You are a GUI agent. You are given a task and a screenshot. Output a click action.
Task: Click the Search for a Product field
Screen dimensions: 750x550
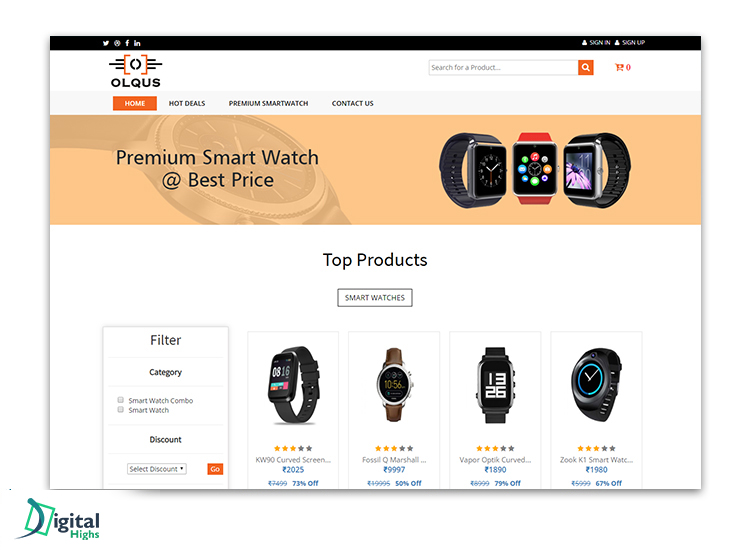pyautogui.click(x=503, y=67)
